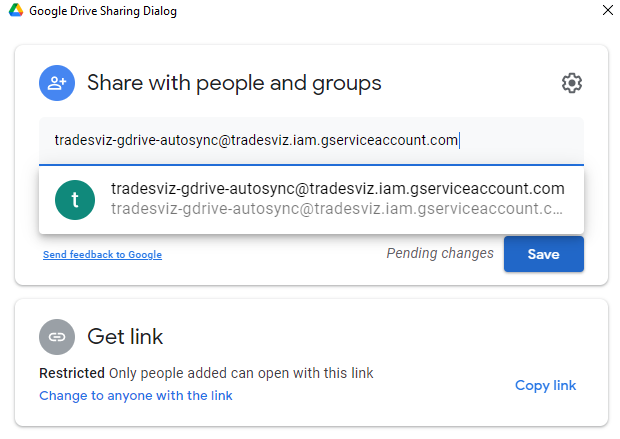Click 'Only people added can open' description
The height and width of the screenshot is (439, 620).
point(241,373)
